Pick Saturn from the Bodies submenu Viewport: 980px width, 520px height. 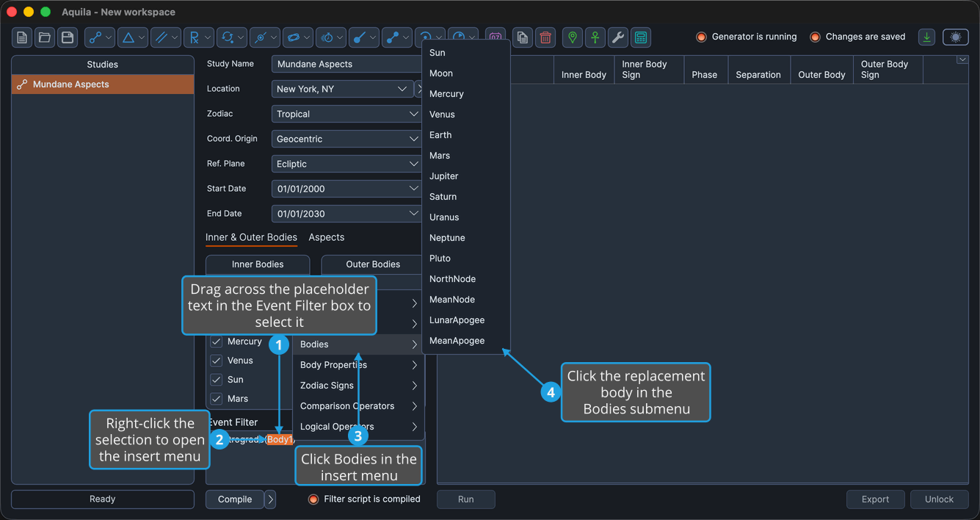pyautogui.click(x=466, y=197)
